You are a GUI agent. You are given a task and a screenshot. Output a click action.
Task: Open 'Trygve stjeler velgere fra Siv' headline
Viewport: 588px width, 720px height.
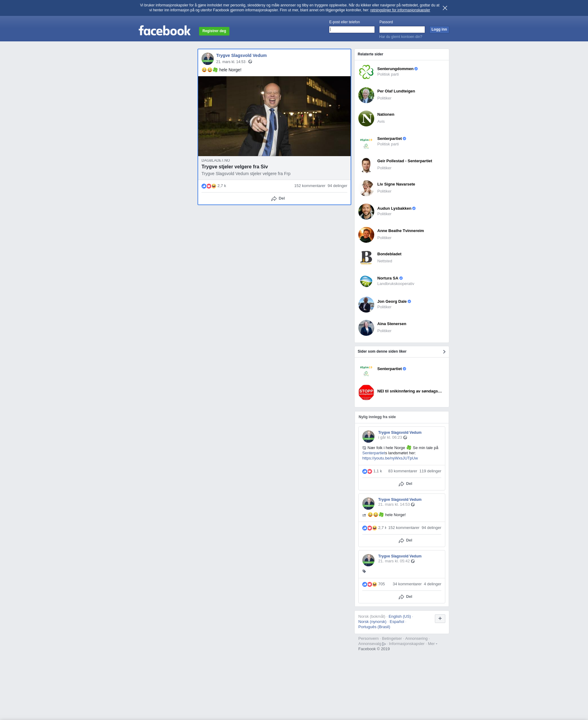[x=235, y=167]
